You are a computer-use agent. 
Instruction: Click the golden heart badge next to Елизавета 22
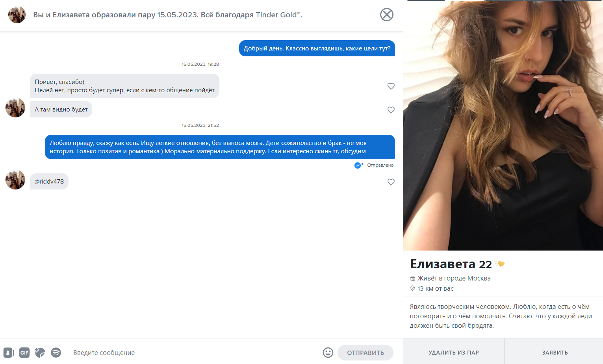point(500,264)
